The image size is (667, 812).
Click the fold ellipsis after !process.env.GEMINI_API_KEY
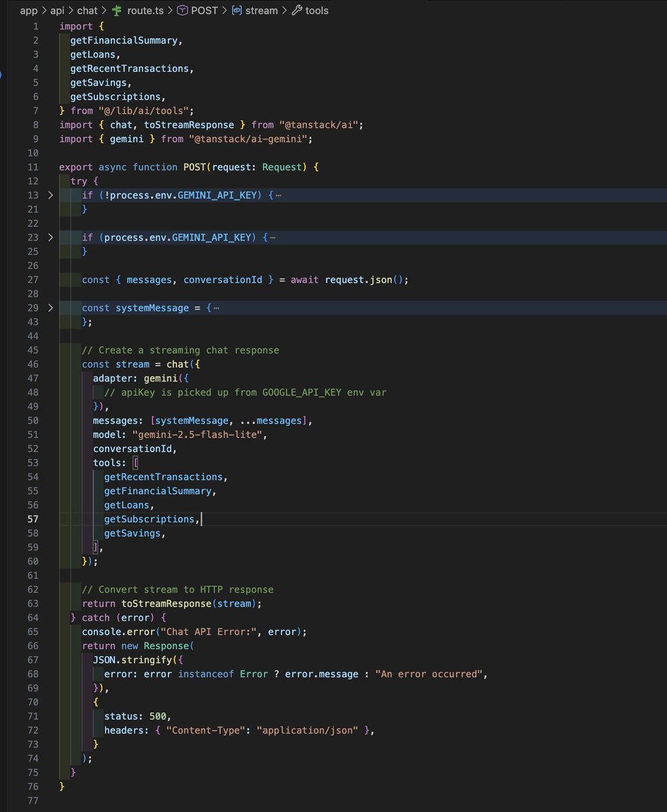pyautogui.click(x=279, y=195)
